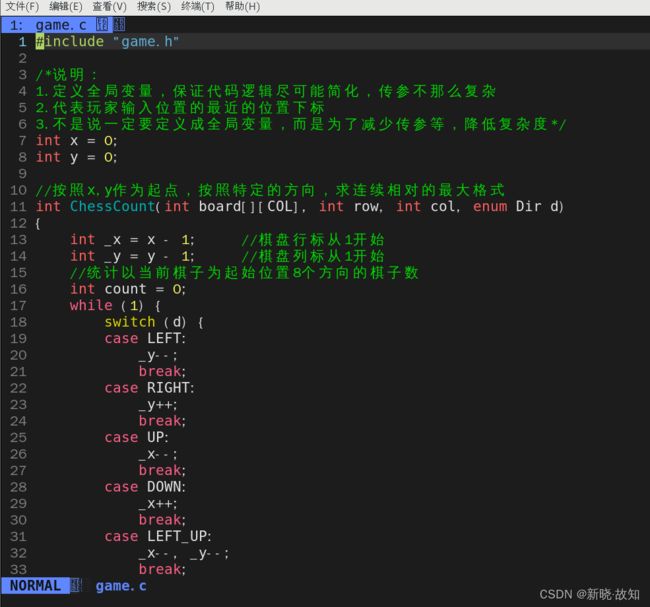Click line number 12 in gutter
The height and width of the screenshot is (607, 650).
[x=18, y=223]
